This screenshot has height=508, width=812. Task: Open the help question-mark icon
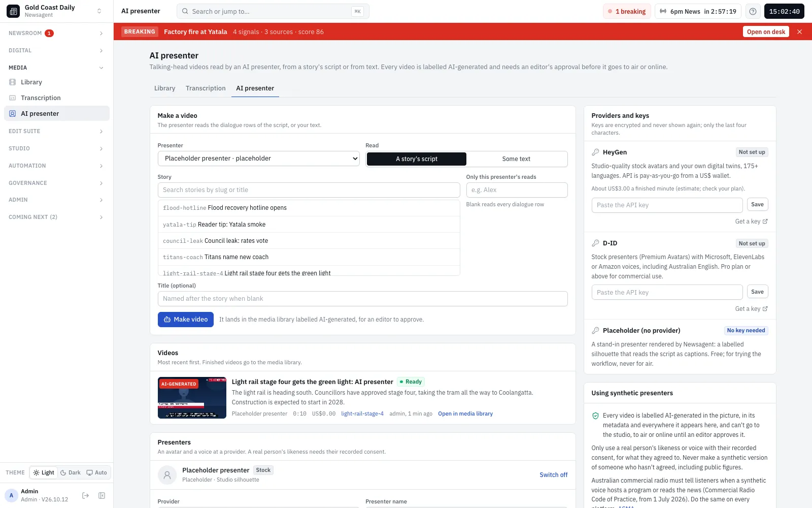[753, 11]
